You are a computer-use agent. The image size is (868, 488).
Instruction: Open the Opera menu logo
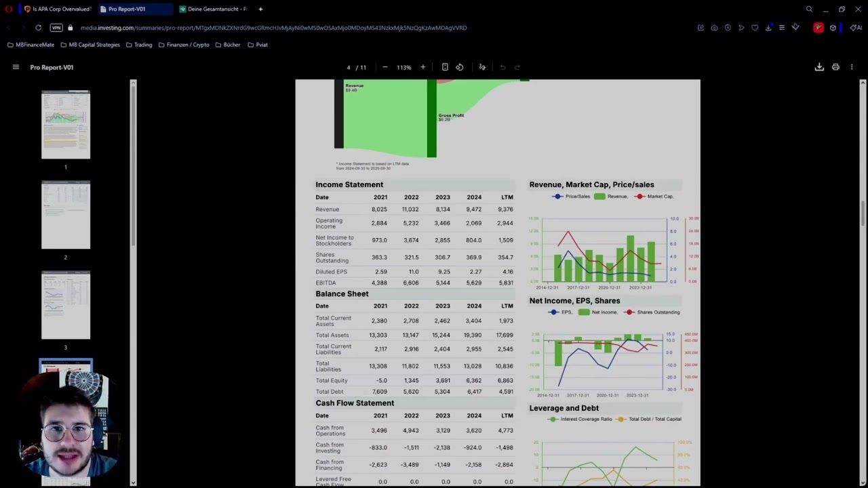point(8,9)
